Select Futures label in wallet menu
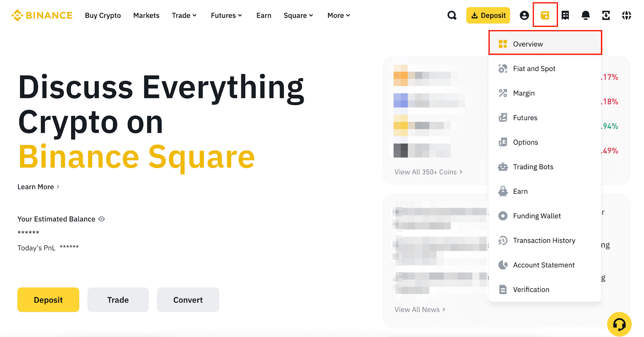Screen dimensions: 644x337 [x=525, y=118]
